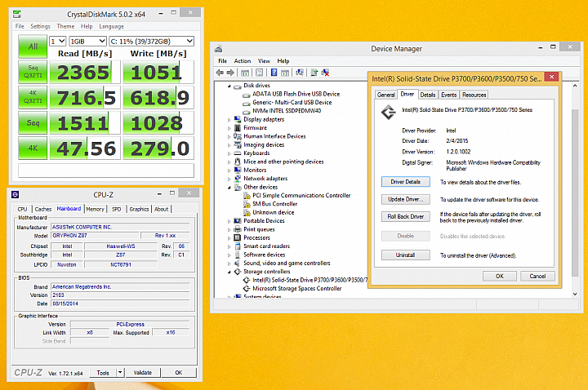
Task: Run the Seq Q32T1 benchmark
Action: [33, 72]
